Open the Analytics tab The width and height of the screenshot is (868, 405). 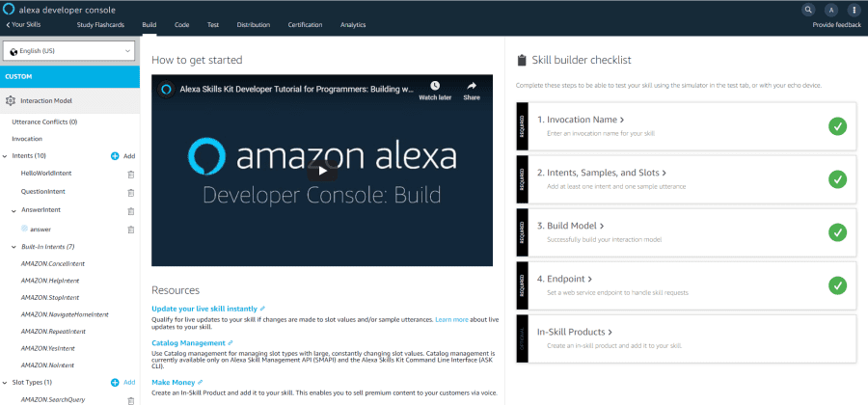click(x=353, y=25)
